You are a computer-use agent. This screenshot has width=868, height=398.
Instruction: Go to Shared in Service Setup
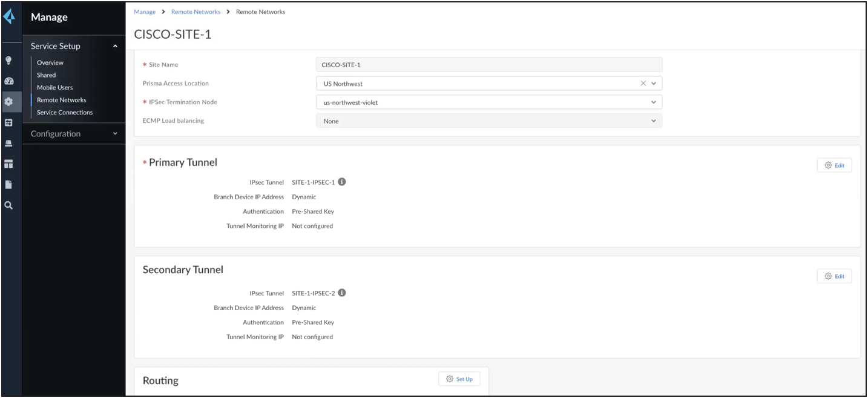click(x=46, y=75)
